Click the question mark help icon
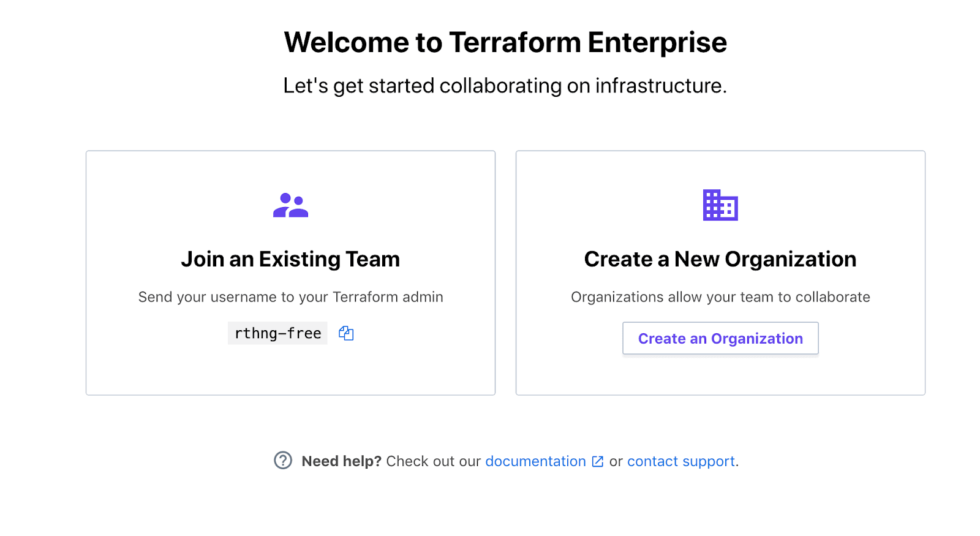The height and width of the screenshot is (536, 980). coord(283,460)
